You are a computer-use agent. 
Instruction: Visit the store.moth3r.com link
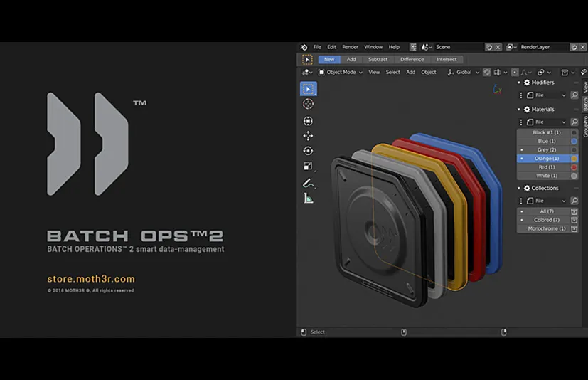tap(91, 279)
